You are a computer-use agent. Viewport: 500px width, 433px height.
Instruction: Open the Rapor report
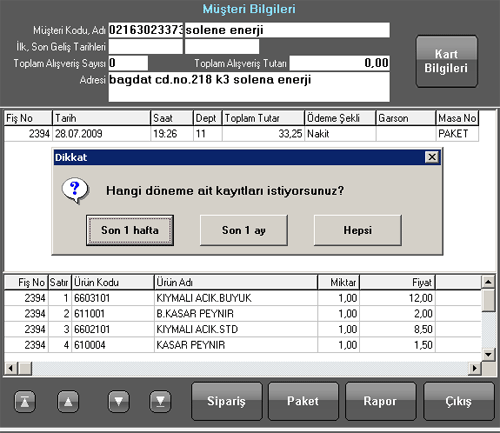[380, 401]
